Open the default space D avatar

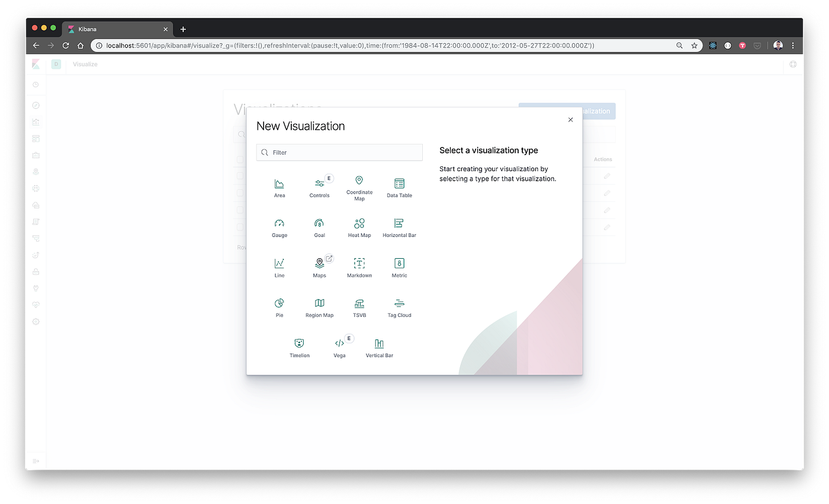(56, 64)
